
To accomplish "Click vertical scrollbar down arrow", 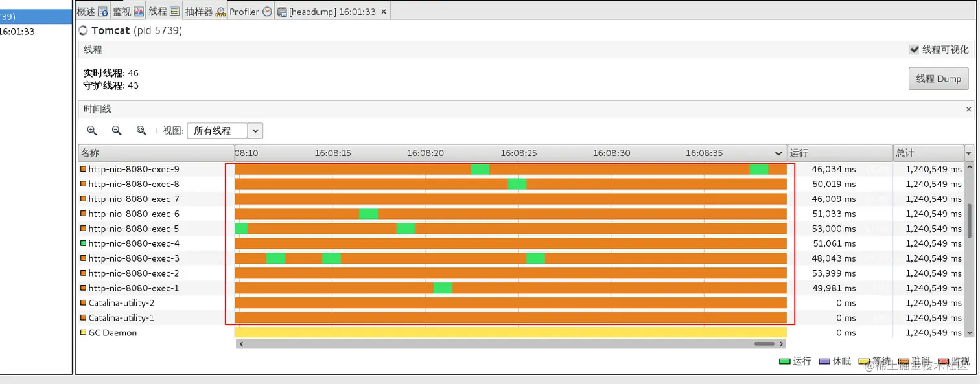I will point(969,333).
